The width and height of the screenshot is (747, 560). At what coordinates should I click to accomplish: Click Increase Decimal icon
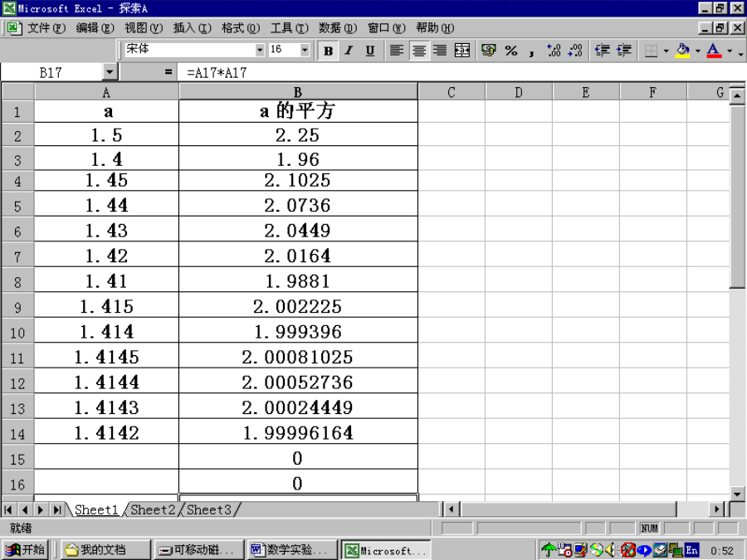(x=554, y=51)
